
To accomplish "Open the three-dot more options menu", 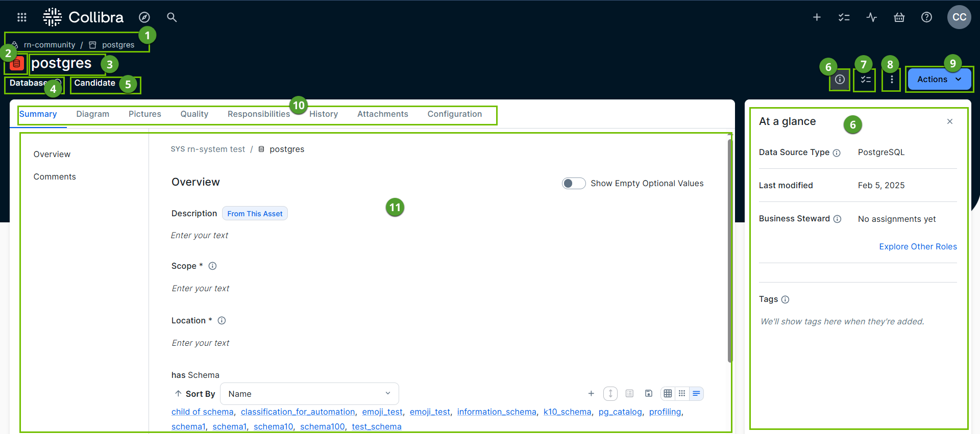I will click(x=891, y=80).
